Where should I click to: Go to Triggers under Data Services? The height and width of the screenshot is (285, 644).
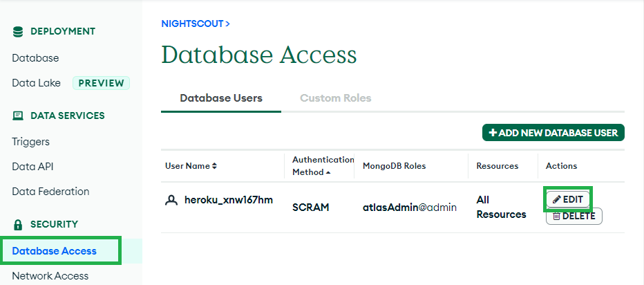31,142
